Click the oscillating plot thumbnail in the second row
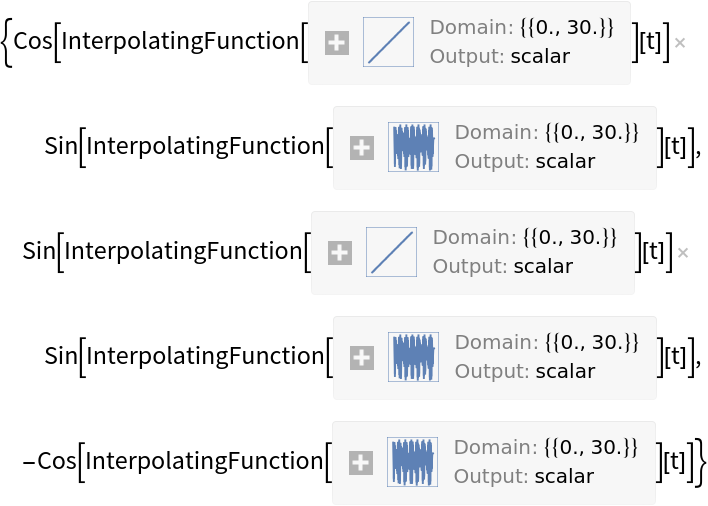This screenshot has height=506, width=708. (413, 148)
